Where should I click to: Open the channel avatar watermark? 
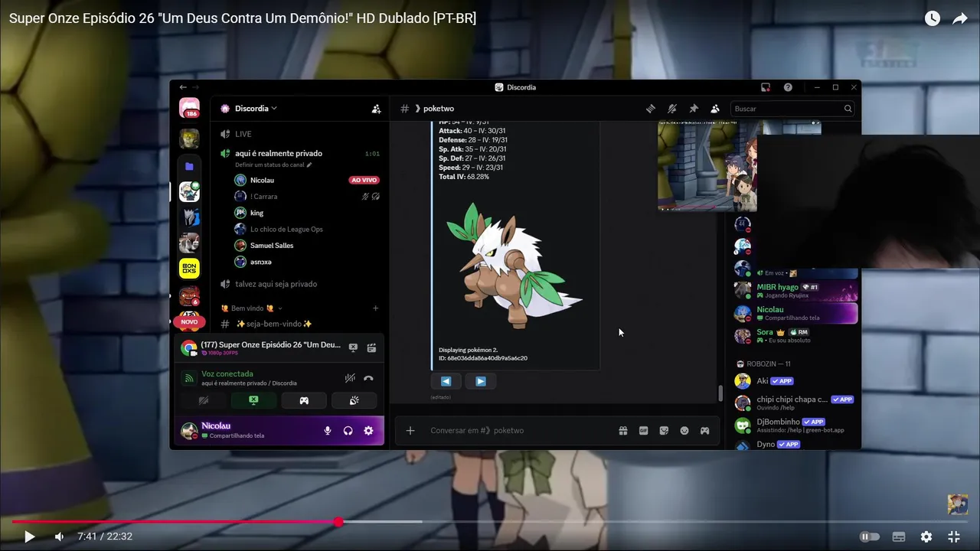(957, 504)
